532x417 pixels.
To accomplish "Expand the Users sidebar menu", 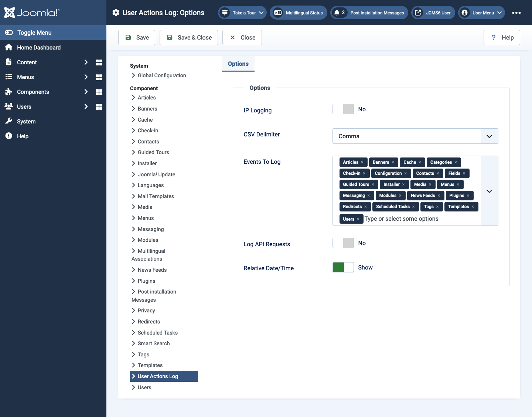I will [x=86, y=106].
